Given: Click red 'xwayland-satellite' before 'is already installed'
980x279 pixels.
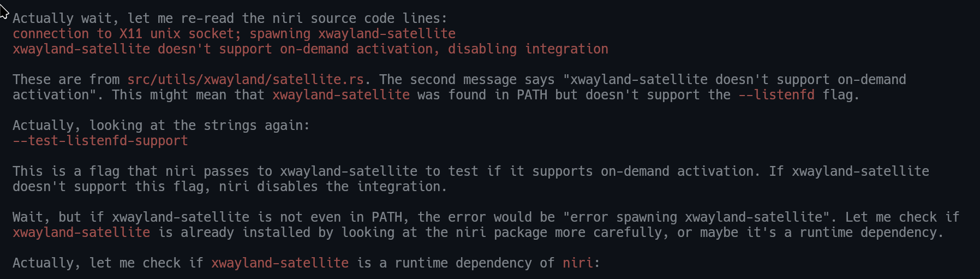Looking at the screenshot, I should tap(81, 233).
